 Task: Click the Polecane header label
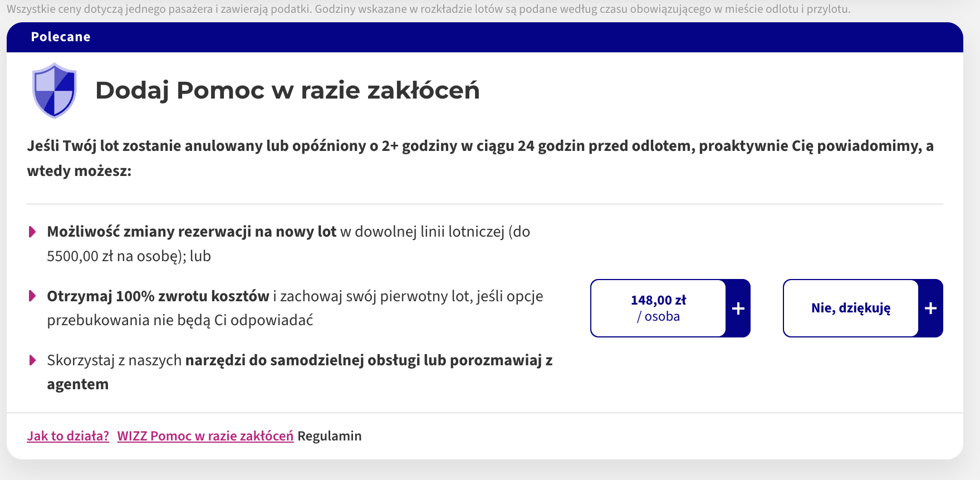click(61, 37)
